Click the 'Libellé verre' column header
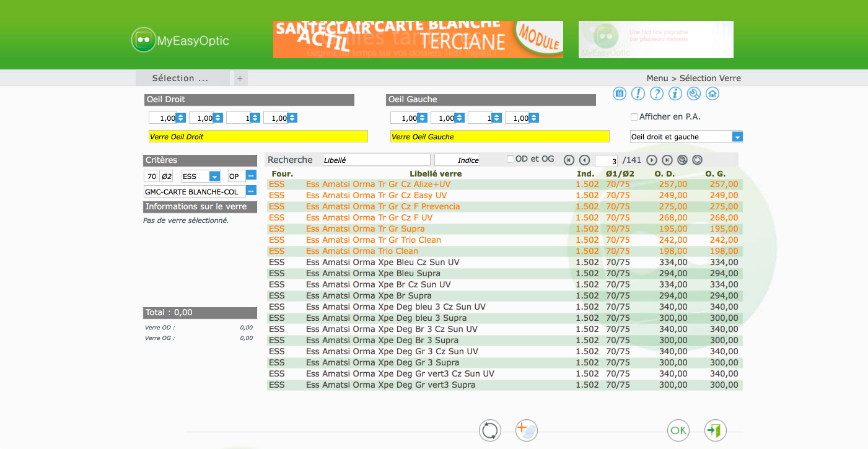868x449 pixels. pos(436,173)
